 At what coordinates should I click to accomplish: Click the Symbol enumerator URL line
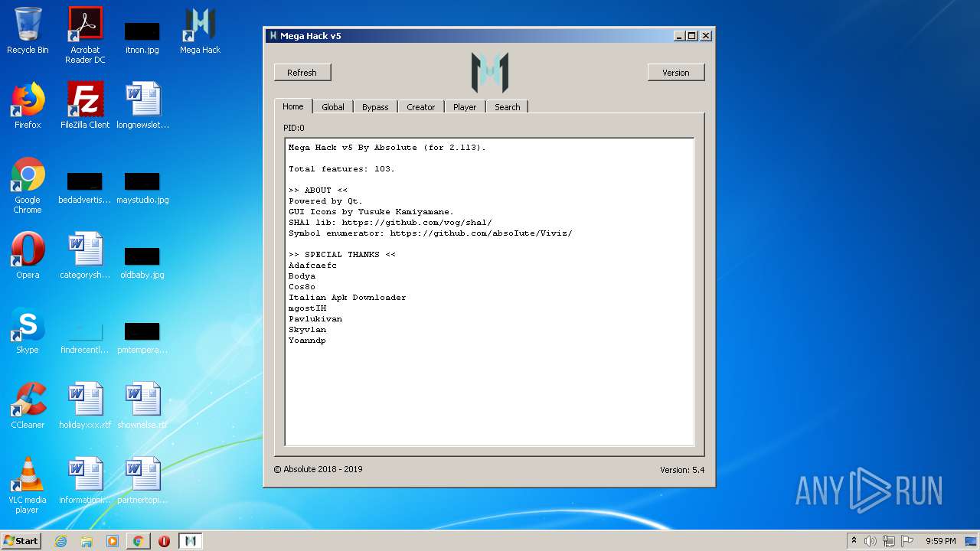(430, 233)
